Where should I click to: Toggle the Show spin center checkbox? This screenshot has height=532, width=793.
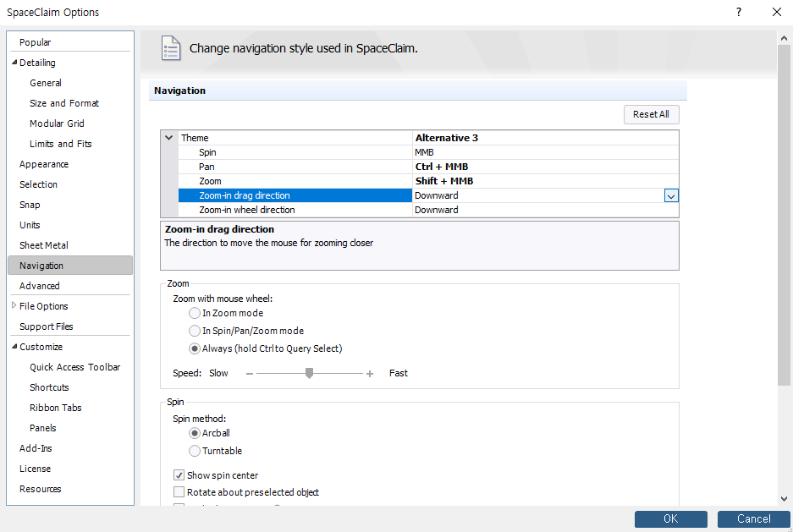point(179,475)
